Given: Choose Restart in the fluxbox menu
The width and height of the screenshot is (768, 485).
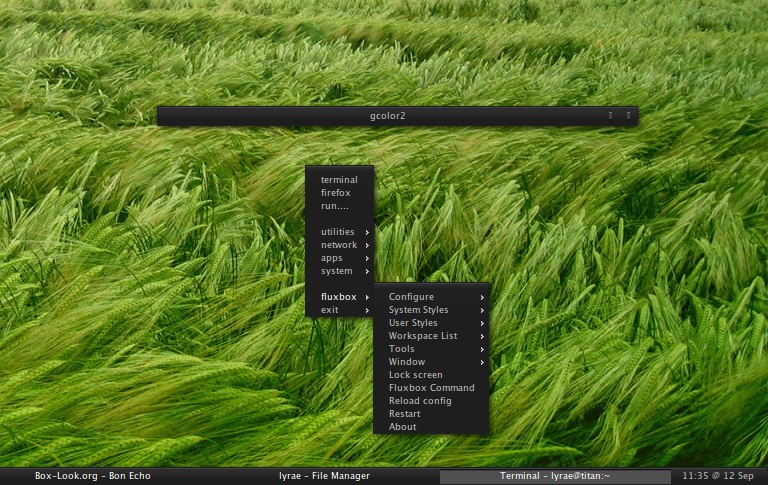Looking at the screenshot, I should (x=432, y=414).
